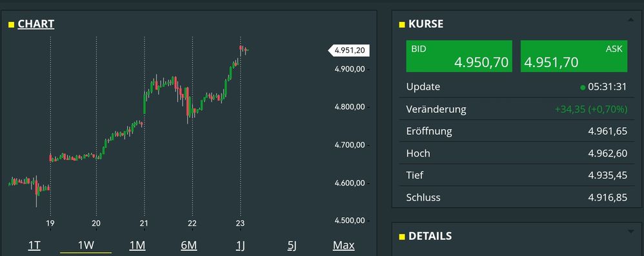This screenshot has width=644, height=256.
Task: Click date label 23 on chart axis
Action: (x=240, y=224)
